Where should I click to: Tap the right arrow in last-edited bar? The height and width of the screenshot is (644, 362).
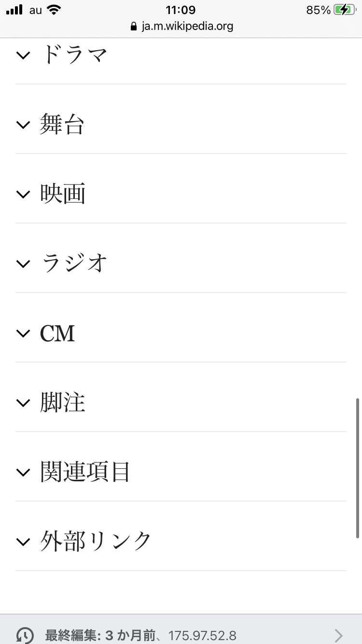click(339, 635)
